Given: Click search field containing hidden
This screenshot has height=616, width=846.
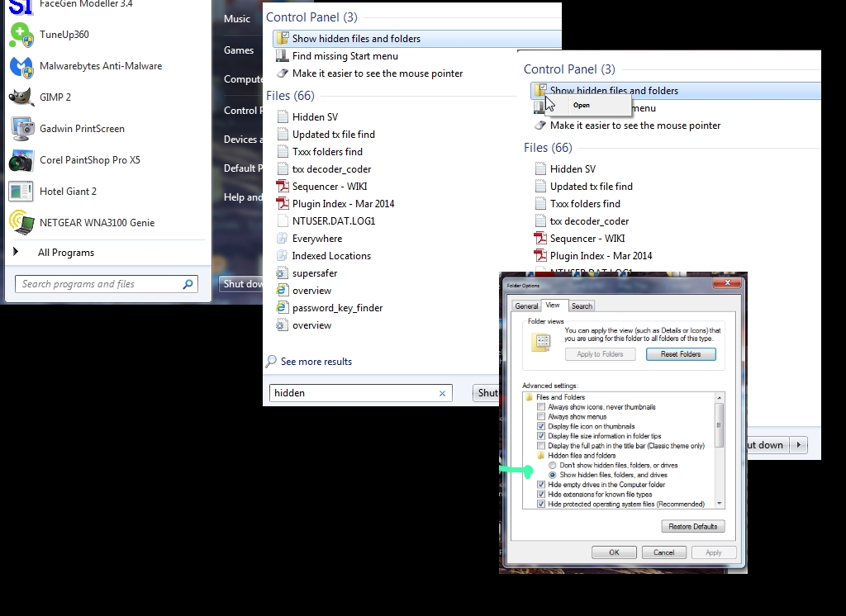Looking at the screenshot, I should 360,393.
